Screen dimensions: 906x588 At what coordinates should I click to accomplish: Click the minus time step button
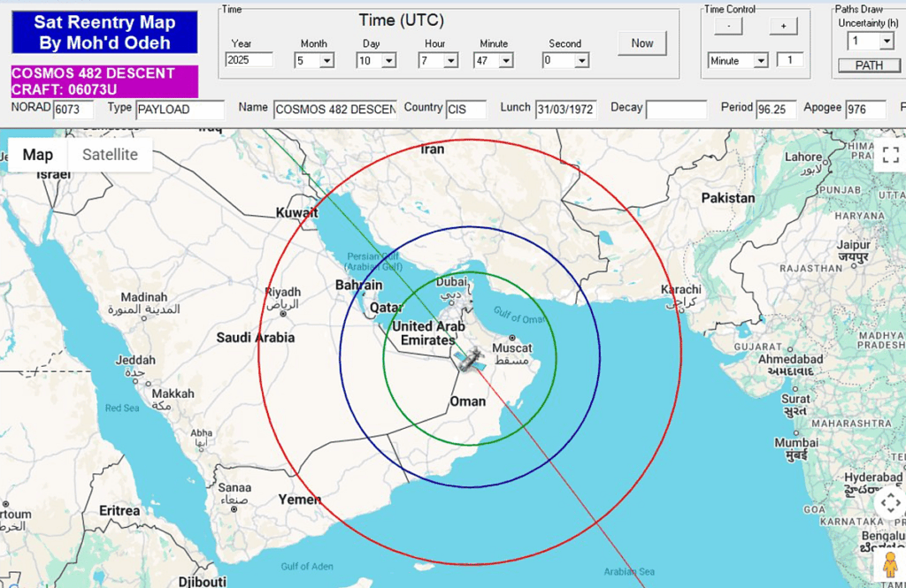click(728, 26)
